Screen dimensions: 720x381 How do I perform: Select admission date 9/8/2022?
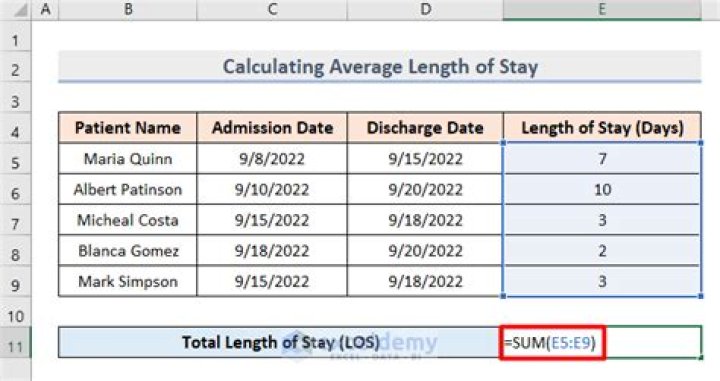coord(272,158)
